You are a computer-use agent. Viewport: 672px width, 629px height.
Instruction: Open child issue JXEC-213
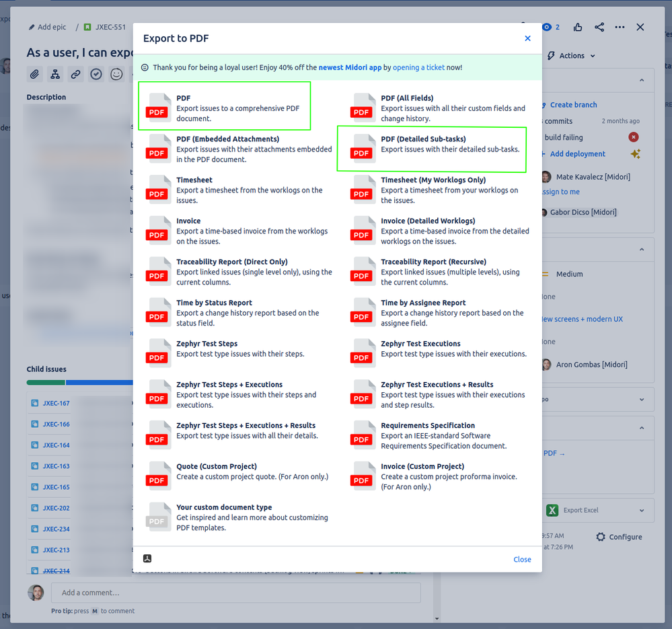[x=56, y=550]
